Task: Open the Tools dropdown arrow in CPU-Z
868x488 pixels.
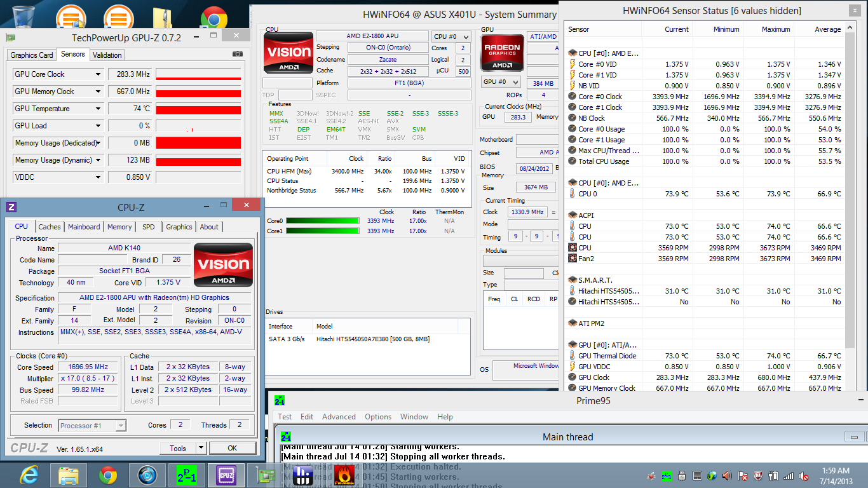Action: [x=201, y=448]
